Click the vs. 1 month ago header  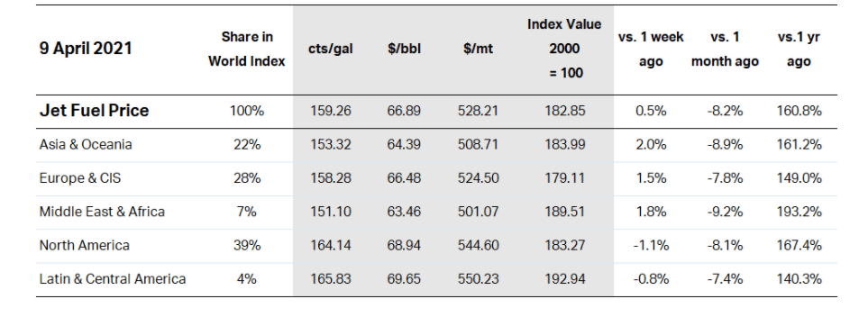pyautogui.click(x=725, y=50)
